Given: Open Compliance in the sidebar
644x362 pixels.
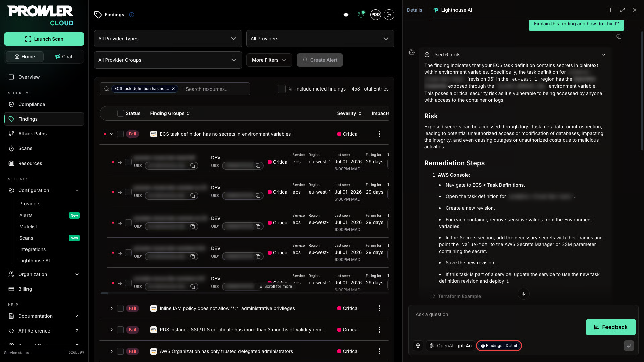Looking at the screenshot, I should [44, 104].
